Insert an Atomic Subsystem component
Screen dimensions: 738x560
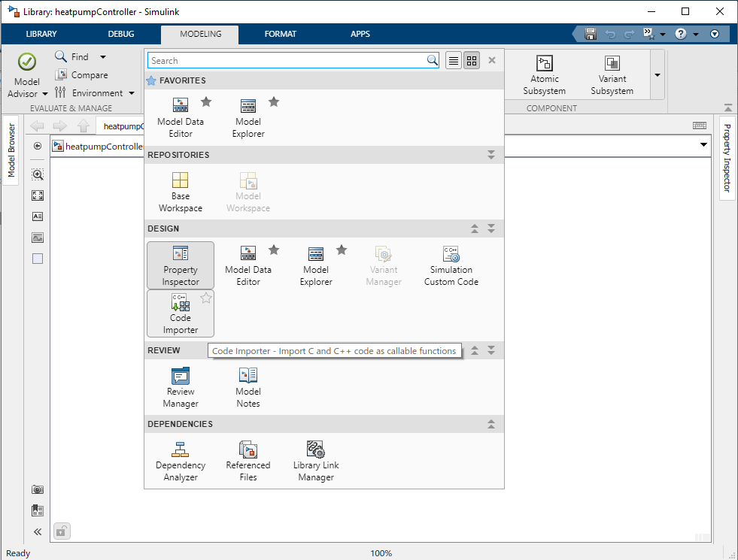pos(544,75)
